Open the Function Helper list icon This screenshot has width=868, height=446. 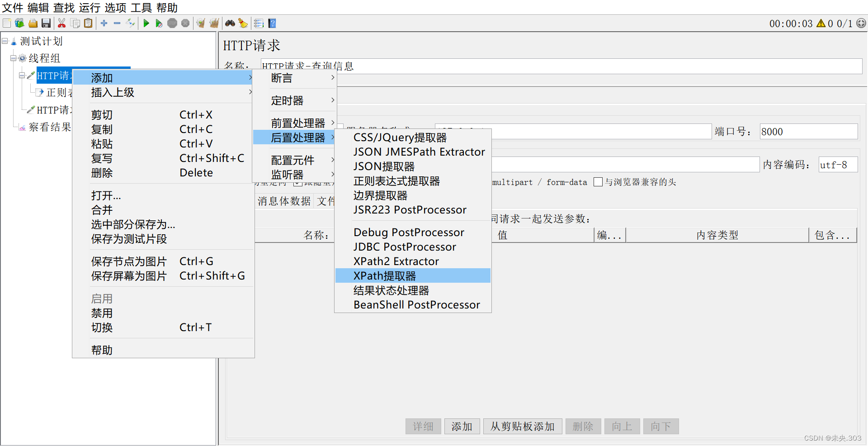259,23
